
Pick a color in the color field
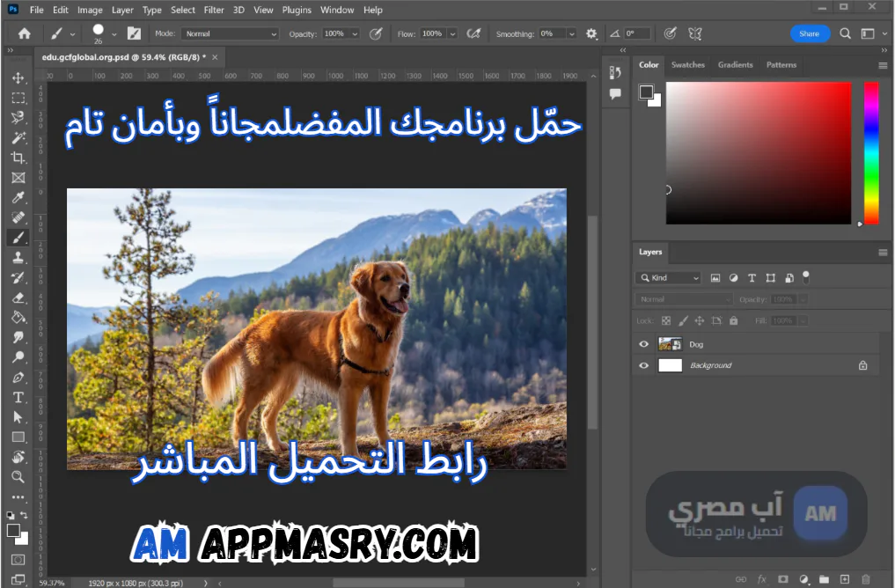pos(759,153)
